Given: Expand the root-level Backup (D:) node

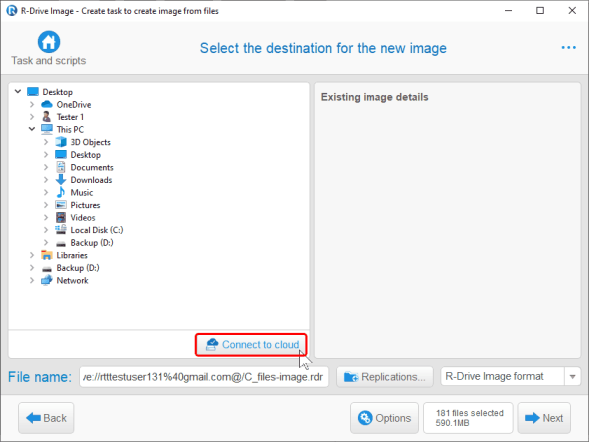Looking at the screenshot, I should (x=32, y=268).
